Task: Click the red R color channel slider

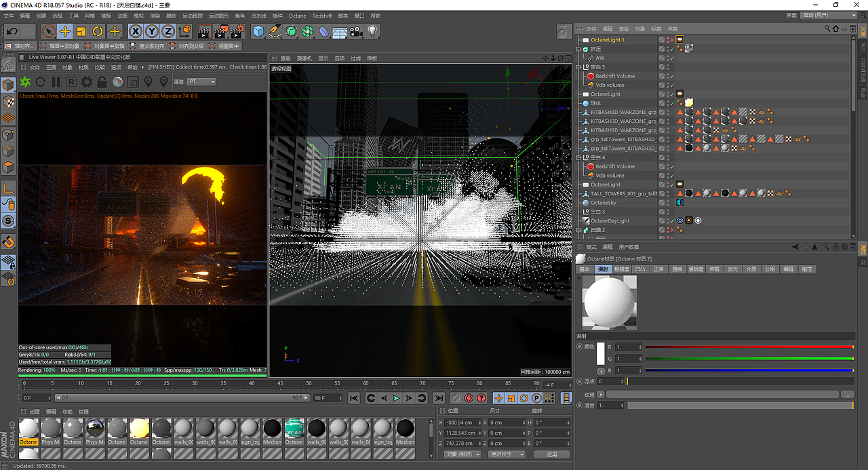Action: 749,347
